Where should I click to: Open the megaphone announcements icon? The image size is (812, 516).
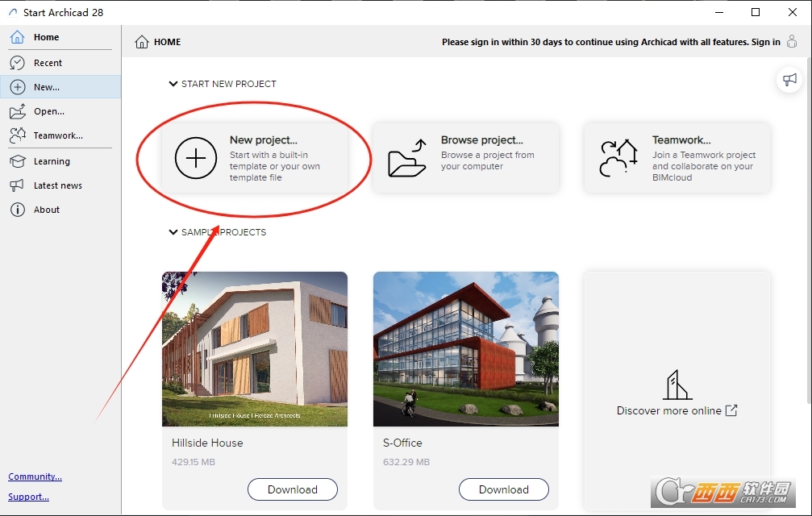pyautogui.click(x=789, y=80)
